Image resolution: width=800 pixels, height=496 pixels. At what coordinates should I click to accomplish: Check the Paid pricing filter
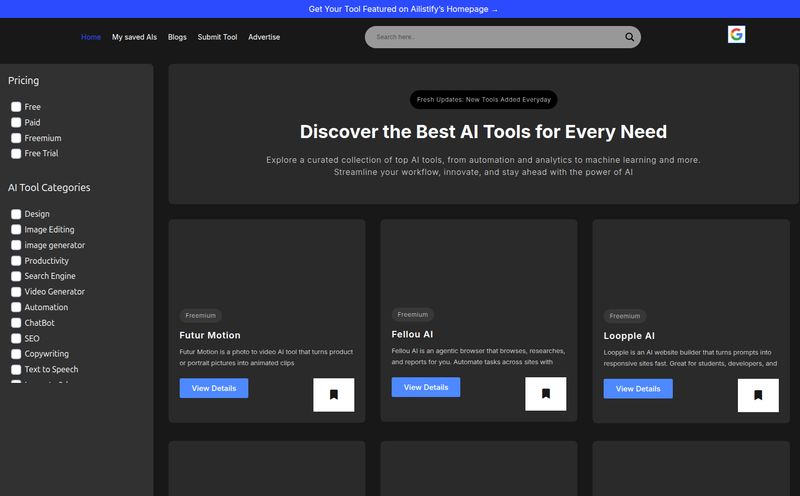pos(16,122)
